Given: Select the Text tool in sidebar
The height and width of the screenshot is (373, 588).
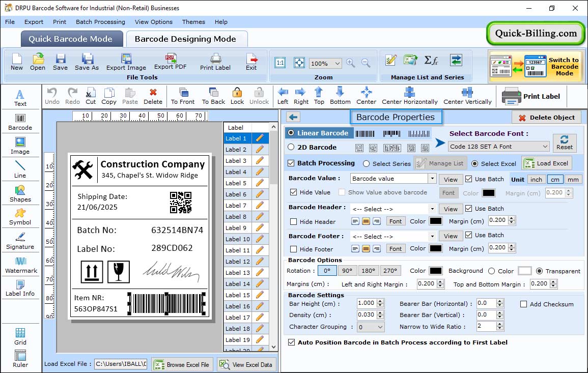Looking at the screenshot, I should (x=20, y=98).
